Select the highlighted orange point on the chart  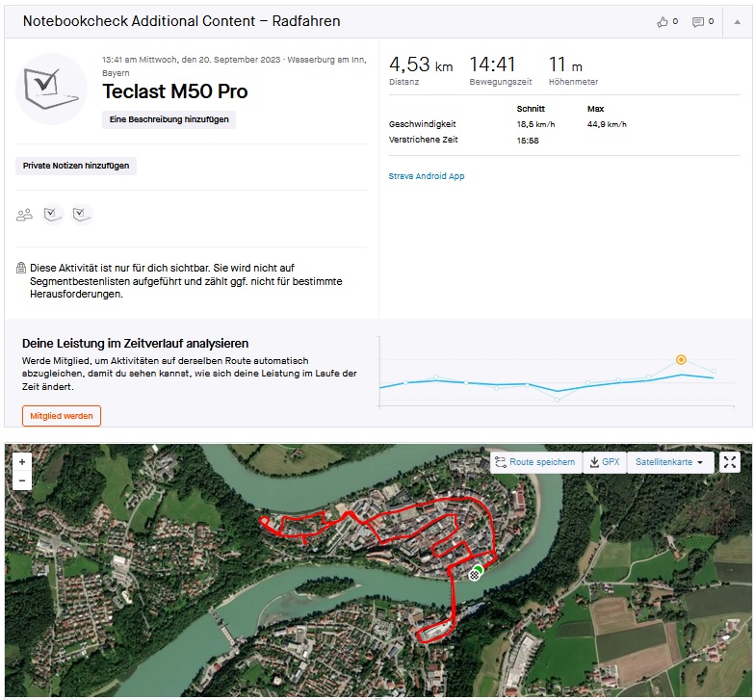(x=681, y=359)
